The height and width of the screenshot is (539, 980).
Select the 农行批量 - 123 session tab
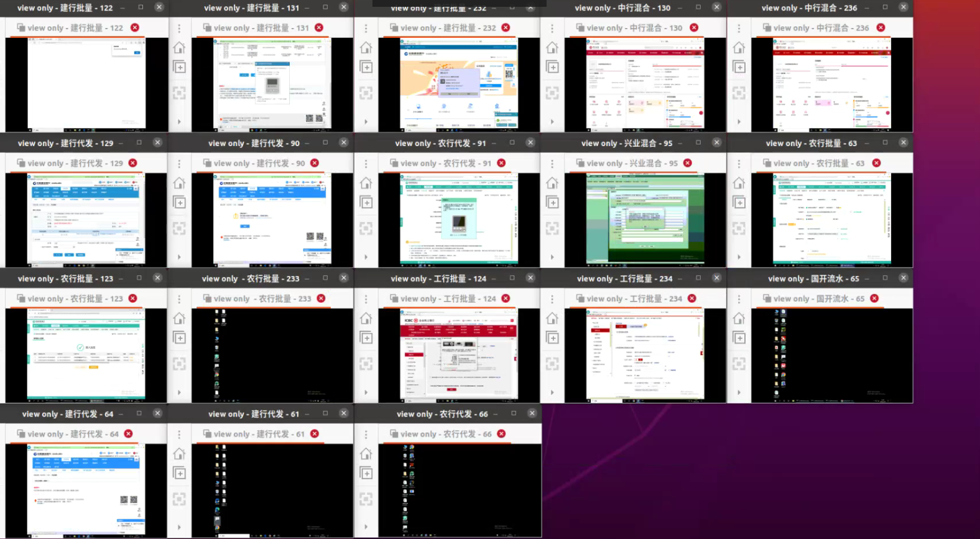click(75, 299)
